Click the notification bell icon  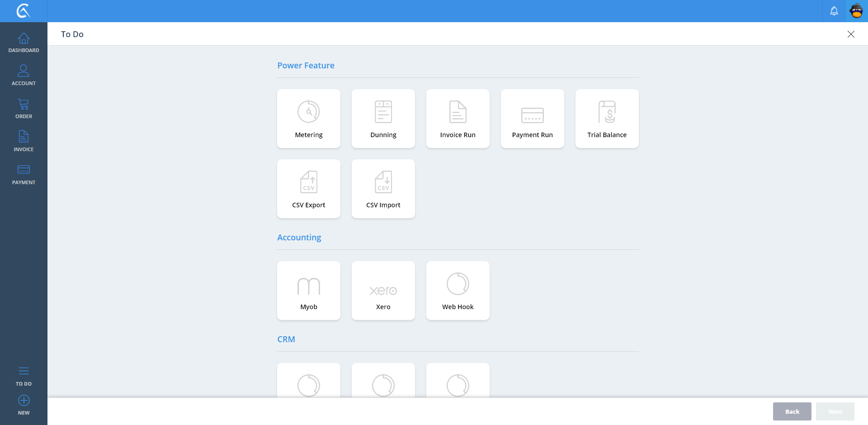pos(834,11)
